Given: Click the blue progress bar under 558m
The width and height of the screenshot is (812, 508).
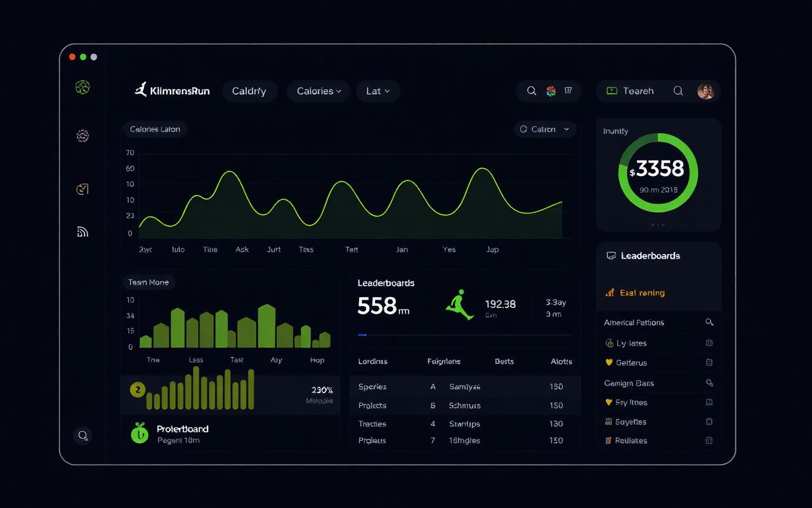Looking at the screenshot, I should coord(362,335).
